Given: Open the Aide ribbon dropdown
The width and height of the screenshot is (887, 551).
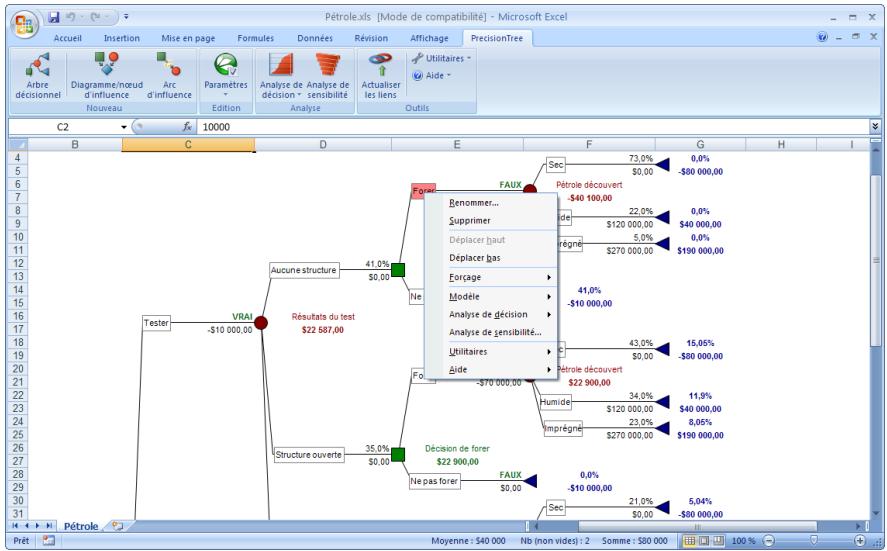Looking at the screenshot, I should 432,75.
